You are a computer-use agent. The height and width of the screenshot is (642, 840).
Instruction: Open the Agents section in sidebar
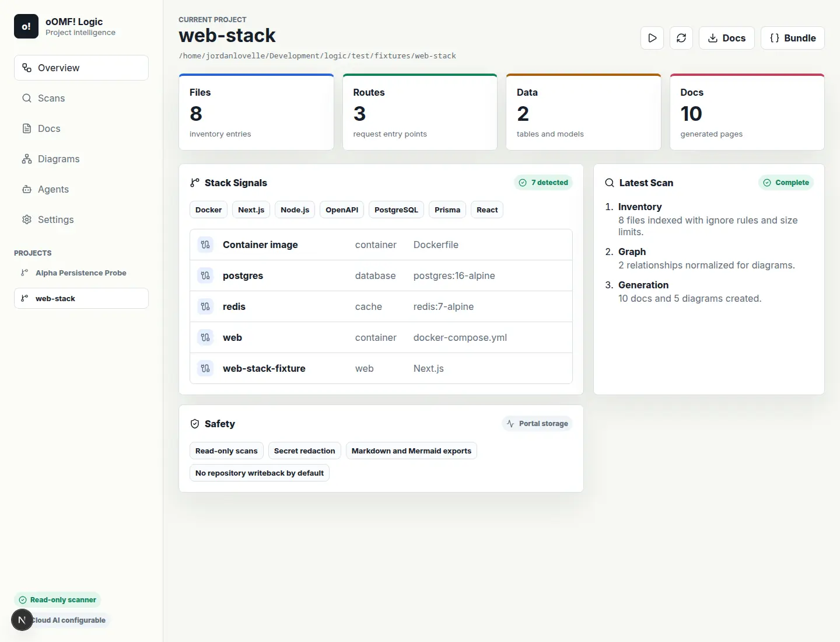click(81, 189)
